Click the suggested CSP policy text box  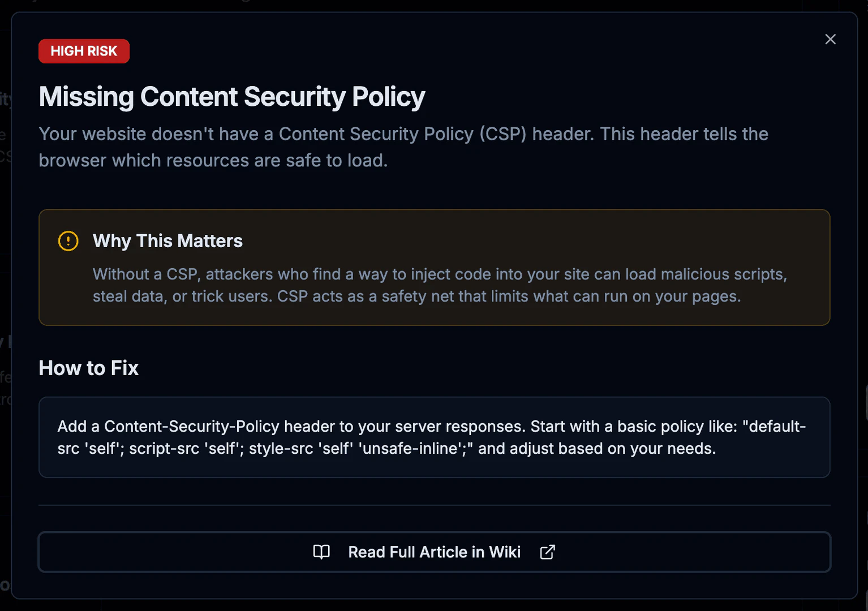click(x=434, y=437)
